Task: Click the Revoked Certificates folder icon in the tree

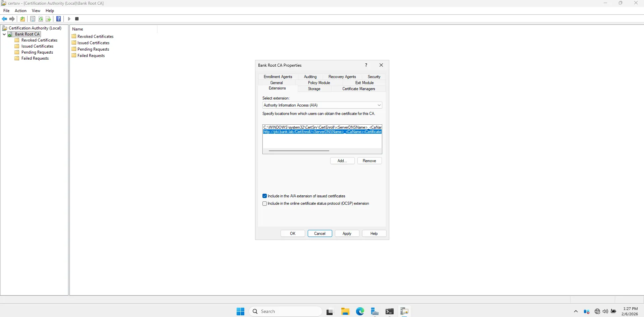Action: (17, 40)
